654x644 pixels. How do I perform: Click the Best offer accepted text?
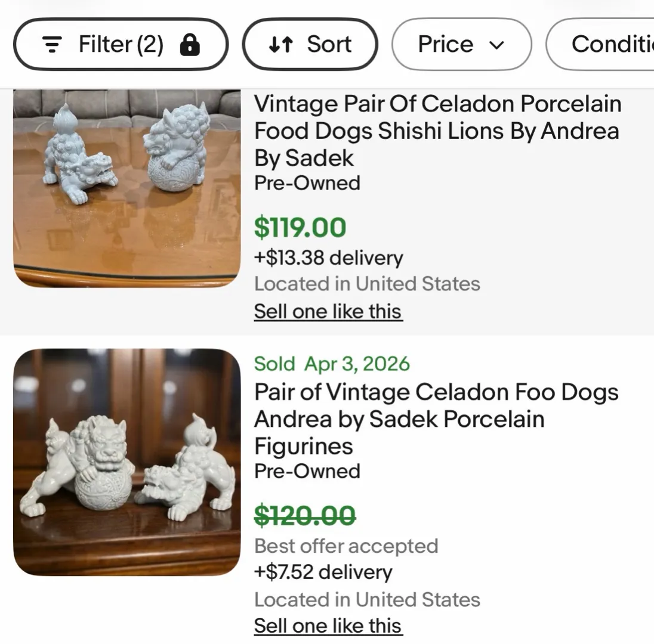click(346, 546)
